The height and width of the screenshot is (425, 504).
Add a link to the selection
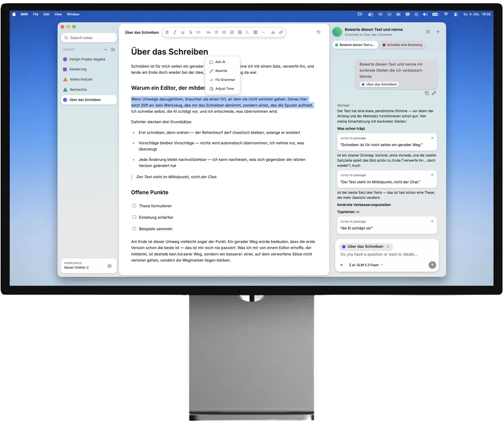click(281, 32)
